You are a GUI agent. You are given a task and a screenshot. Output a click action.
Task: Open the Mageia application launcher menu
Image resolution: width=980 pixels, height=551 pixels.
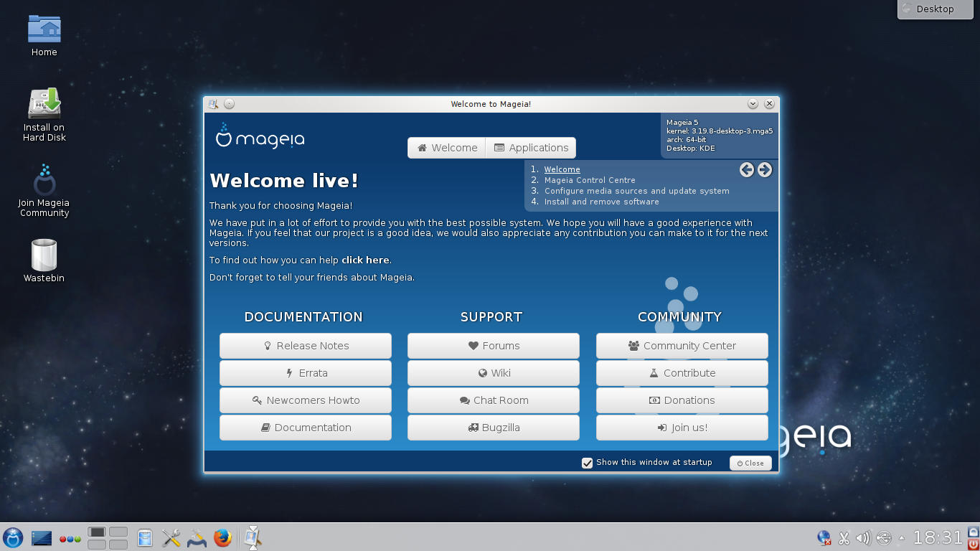pyautogui.click(x=13, y=537)
